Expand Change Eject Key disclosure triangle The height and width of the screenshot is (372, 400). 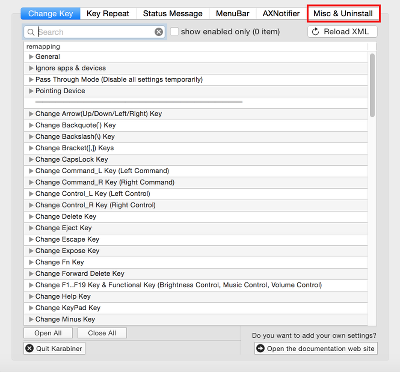(x=31, y=228)
